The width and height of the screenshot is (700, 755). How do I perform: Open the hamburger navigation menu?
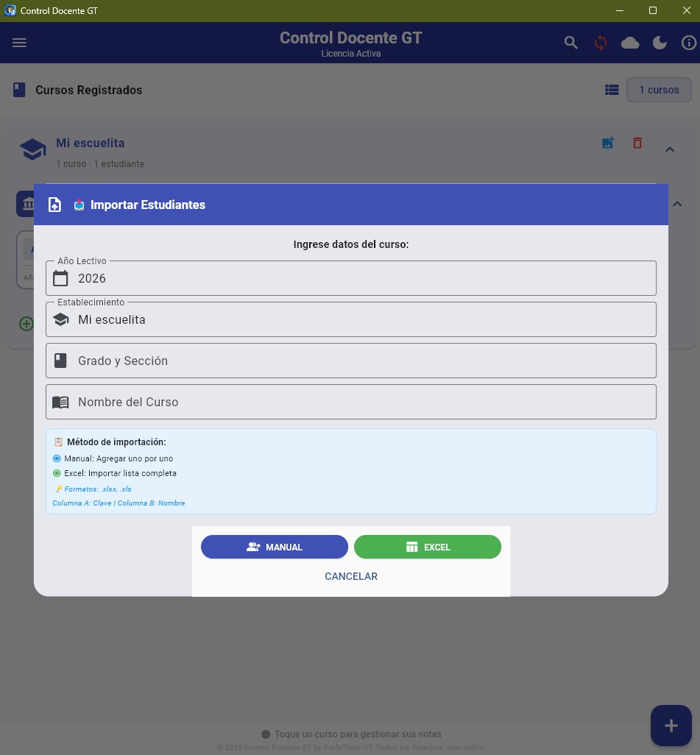[x=19, y=43]
